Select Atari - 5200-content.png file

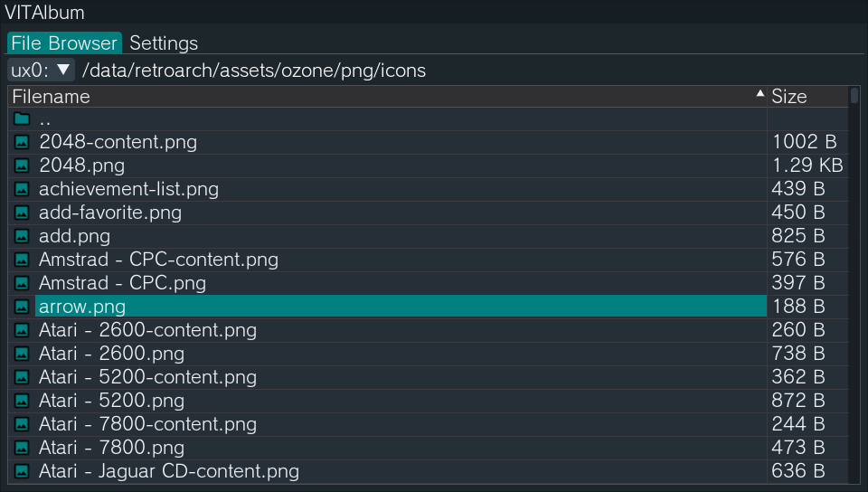tap(147, 377)
